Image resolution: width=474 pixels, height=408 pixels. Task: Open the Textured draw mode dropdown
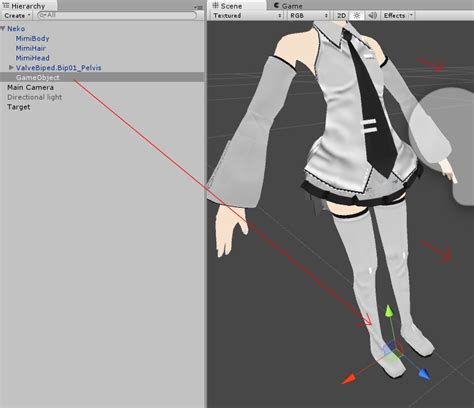247,16
